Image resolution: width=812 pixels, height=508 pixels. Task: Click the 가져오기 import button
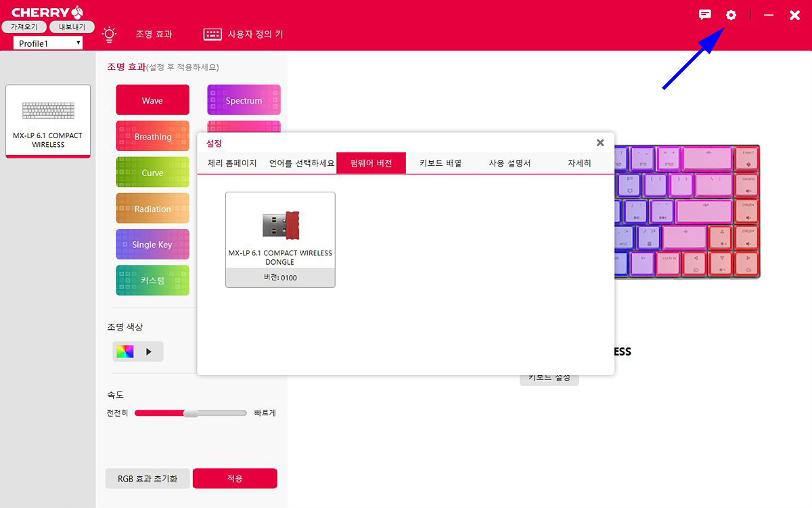[x=24, y=27]
